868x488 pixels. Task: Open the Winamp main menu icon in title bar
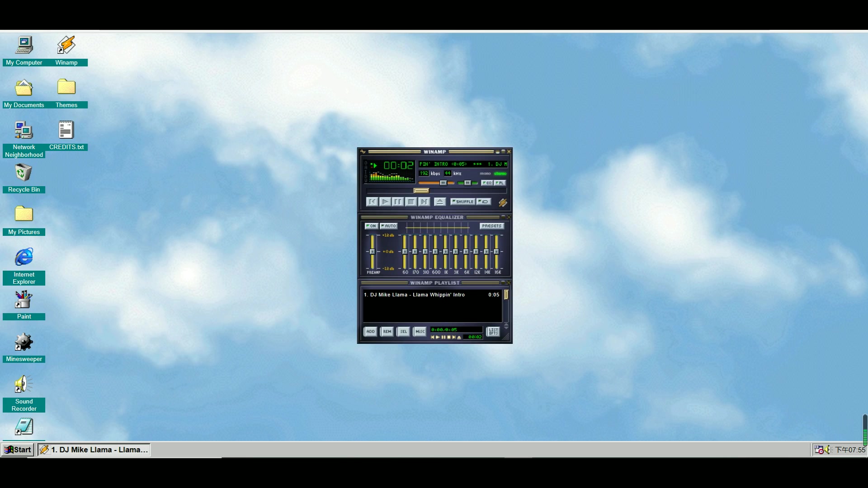363,152
